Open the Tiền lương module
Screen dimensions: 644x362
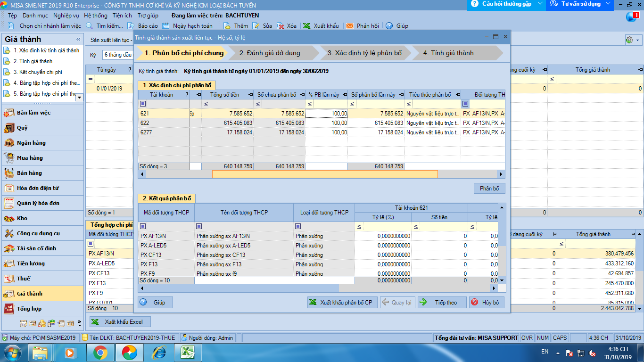pyautogui.click(x=42, y=263)
